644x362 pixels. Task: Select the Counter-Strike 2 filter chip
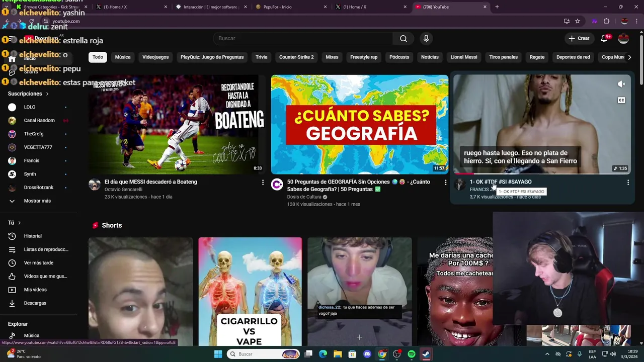click(x=296, y=57)
